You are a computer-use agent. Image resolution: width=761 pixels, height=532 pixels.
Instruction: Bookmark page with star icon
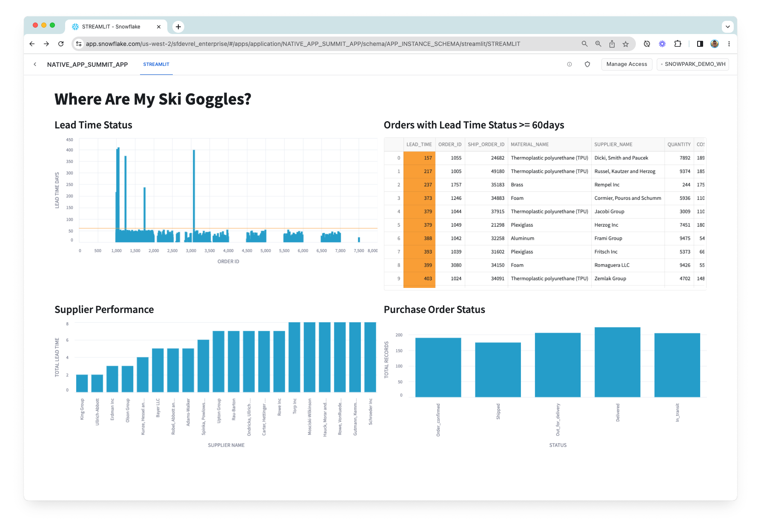(625, 44)
